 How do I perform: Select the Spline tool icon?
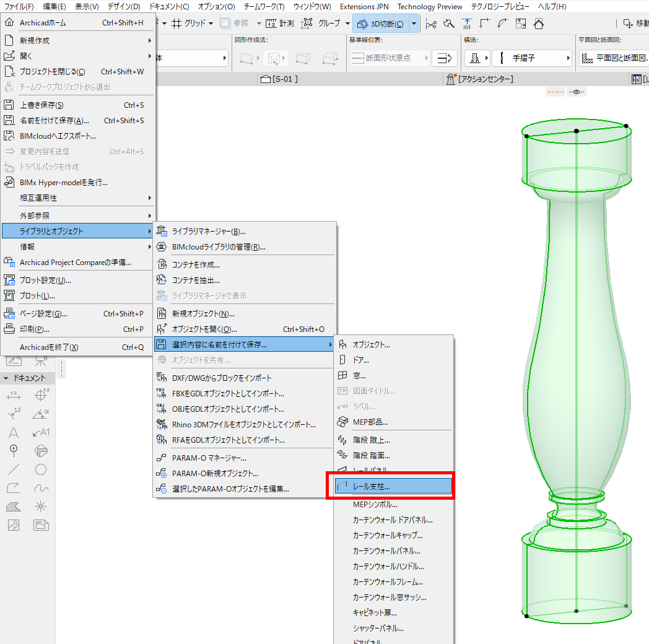click(x=41, y=488)
